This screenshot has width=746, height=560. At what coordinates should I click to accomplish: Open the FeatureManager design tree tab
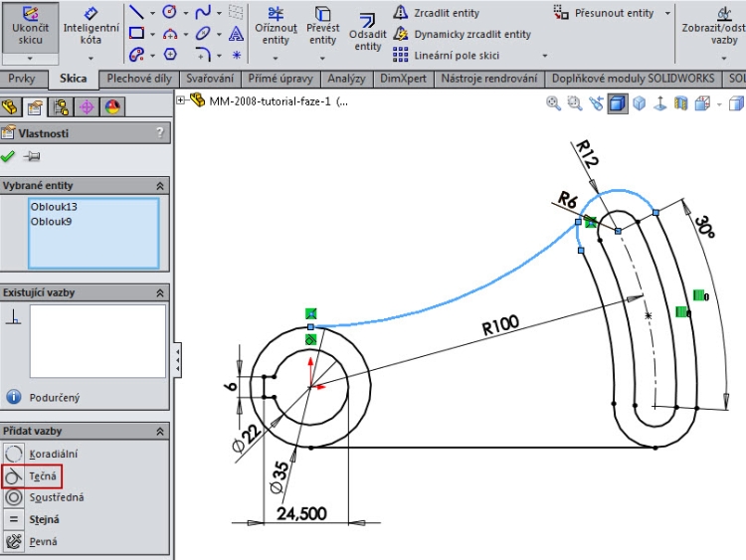11,107
